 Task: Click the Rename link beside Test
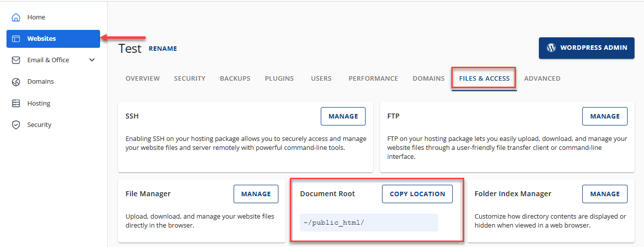pos(162,49)
